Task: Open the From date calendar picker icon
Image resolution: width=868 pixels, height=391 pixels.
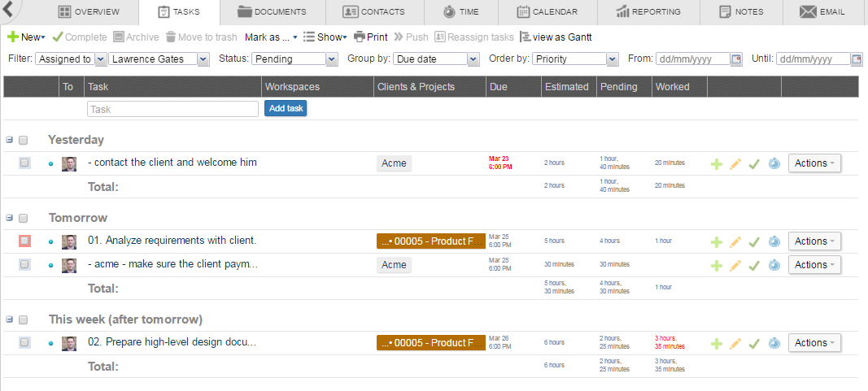Action: pyautogui.click(x=736, y=59)
